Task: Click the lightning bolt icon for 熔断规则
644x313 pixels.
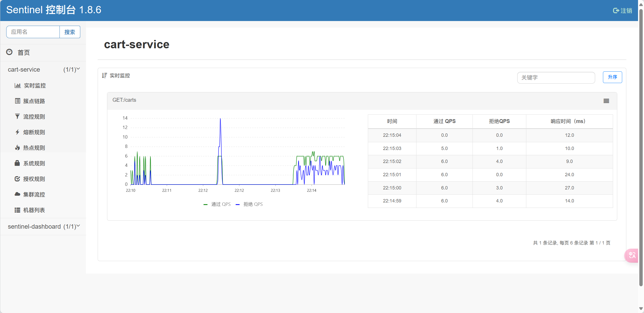Action: tap(17, 132)
